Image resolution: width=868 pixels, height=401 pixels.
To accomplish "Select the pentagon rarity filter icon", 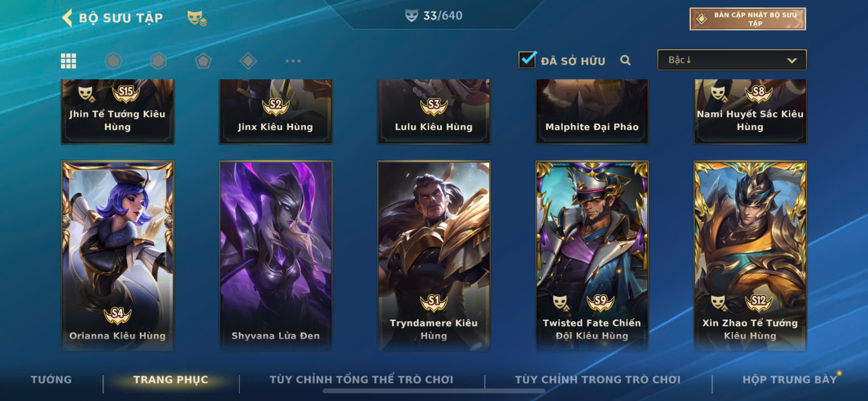I will [x=203, y=61].
